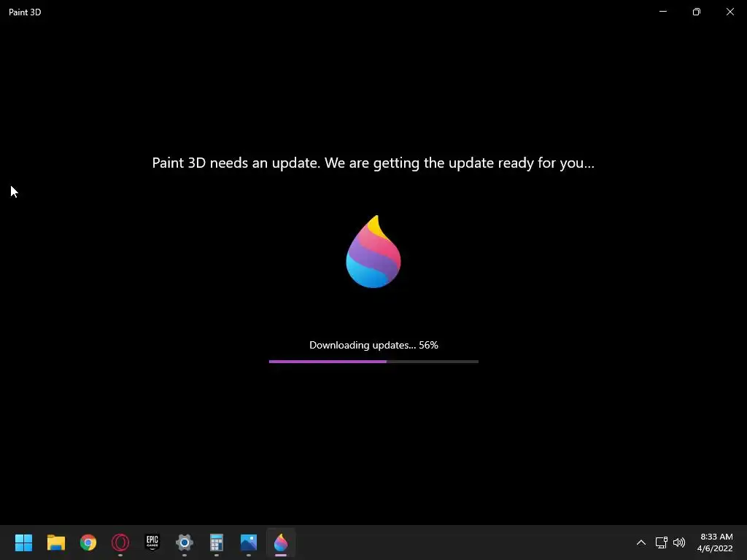Show hidden system tray icons
Image resolution: width=747 pixels, height=560 pixels.
pyautogui.click(x=641, y=542)
